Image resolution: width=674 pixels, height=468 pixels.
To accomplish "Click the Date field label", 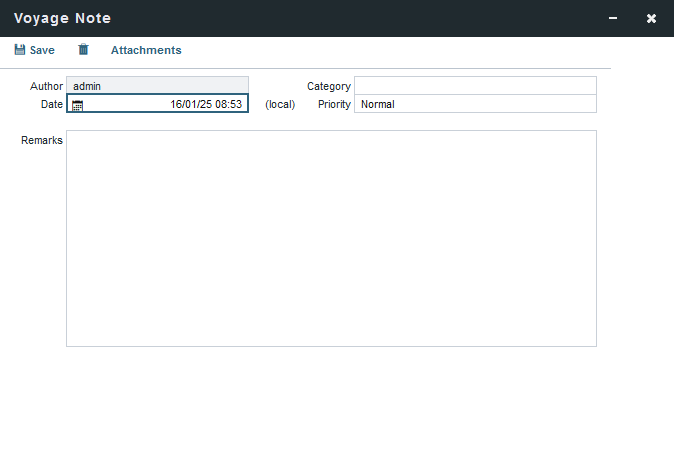I will (51, 104).
